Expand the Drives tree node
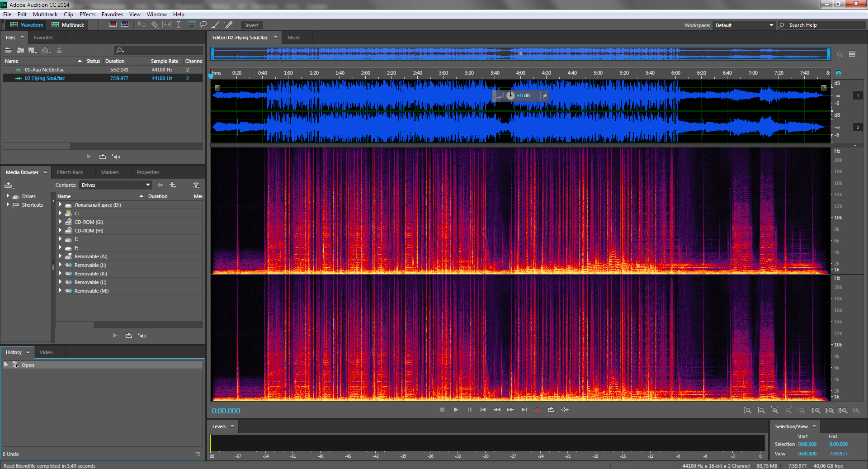This screenshot has width=868, height=469. [x=8, y=196]
